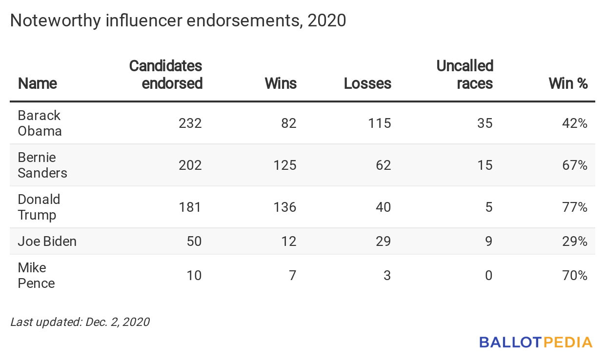Viewport: 605px width, 364px height.
Task: Select Pence's 70% win percentage
Action: [576, 275]
